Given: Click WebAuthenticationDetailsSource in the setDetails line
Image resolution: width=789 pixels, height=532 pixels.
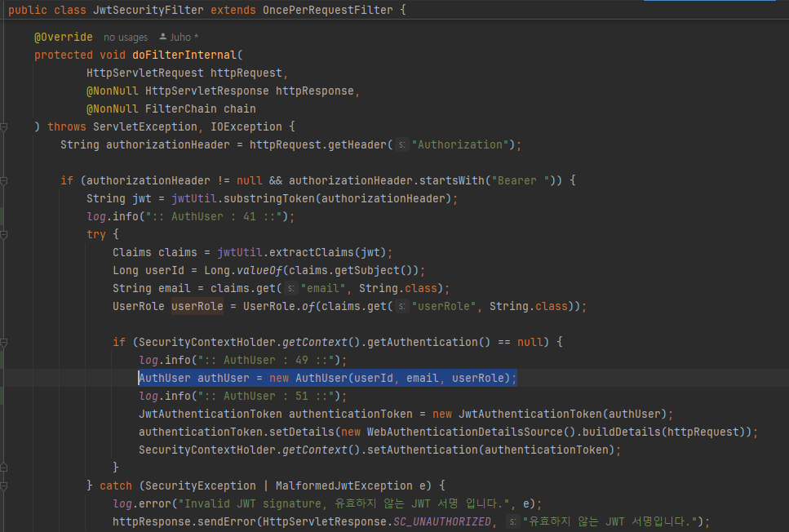Looking at the screenshot, I should coord(464,432).
